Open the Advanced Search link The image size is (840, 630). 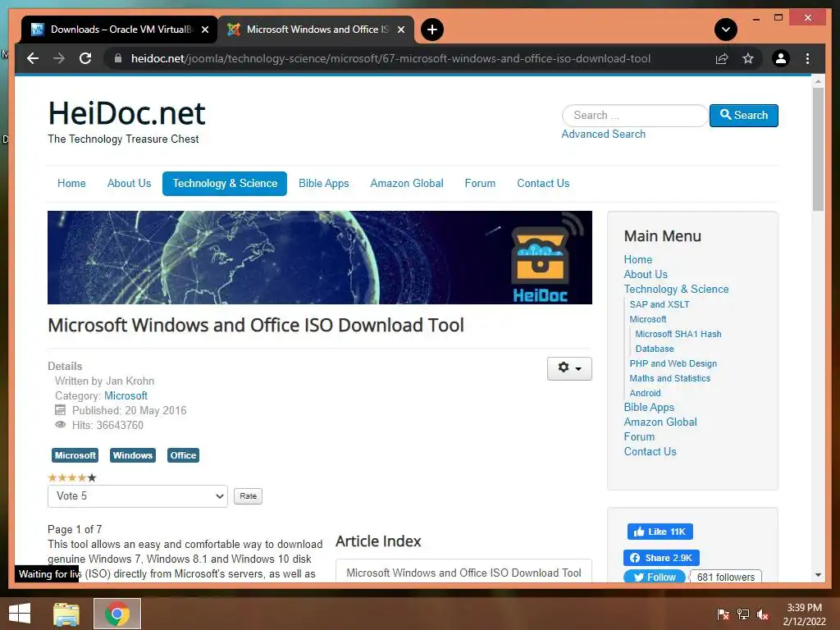603,134
